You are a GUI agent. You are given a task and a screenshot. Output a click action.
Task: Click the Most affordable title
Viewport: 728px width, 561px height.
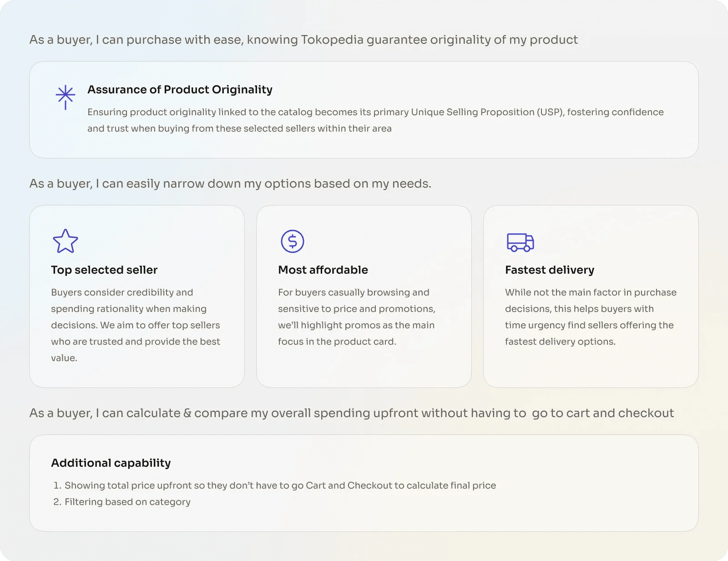click(x=323, y=270)
